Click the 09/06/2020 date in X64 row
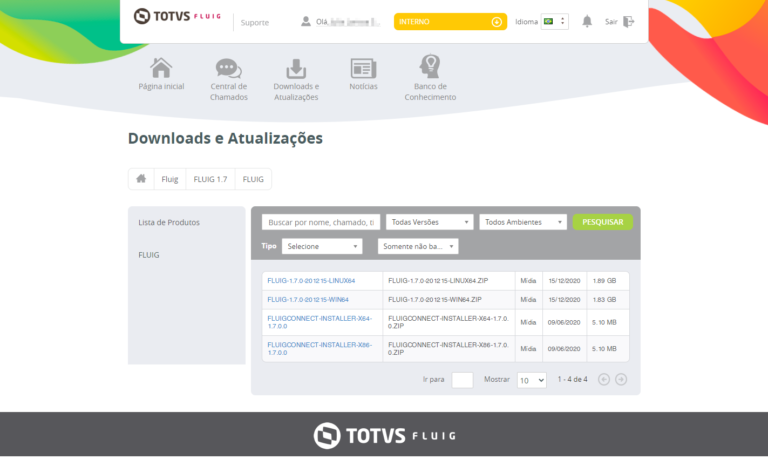This screenshot has height=459, width=768. click(x=564, y=322)
